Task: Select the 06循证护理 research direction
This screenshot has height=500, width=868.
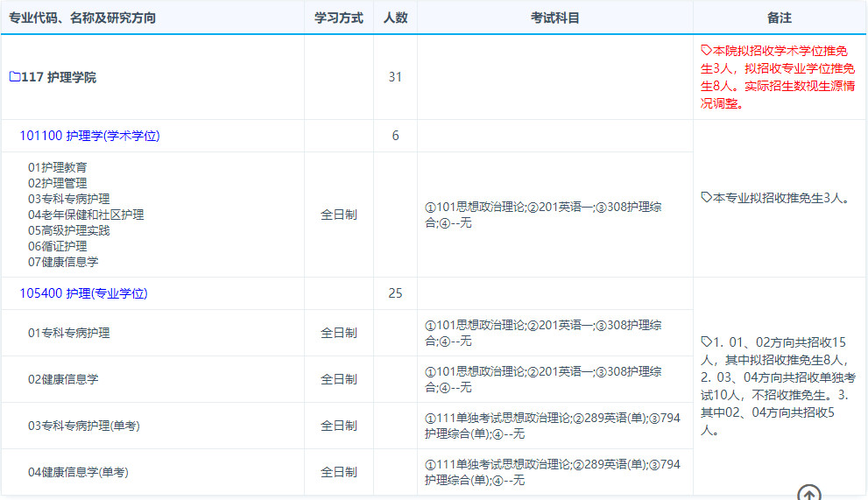Action: (x=58, y=246)
